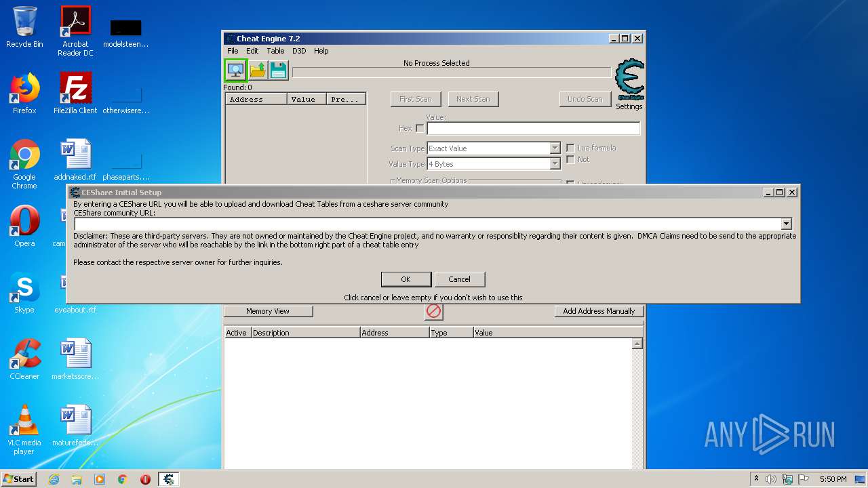Click the Description column header
This screenshot has width=868, height=488.
305,333
